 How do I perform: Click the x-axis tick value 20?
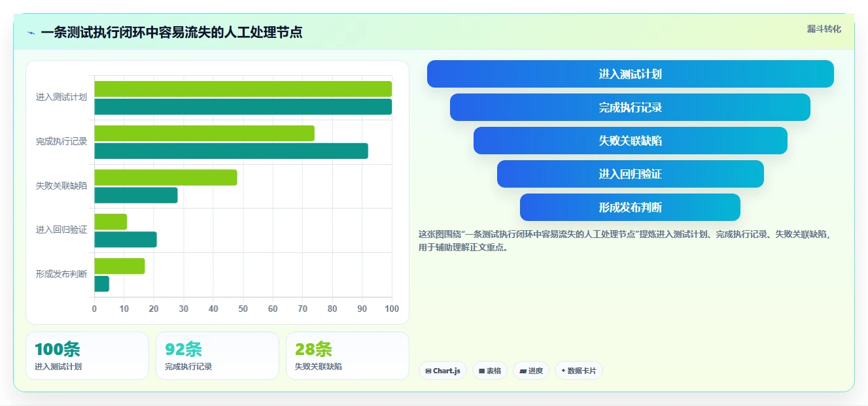(x=154, y=309)
